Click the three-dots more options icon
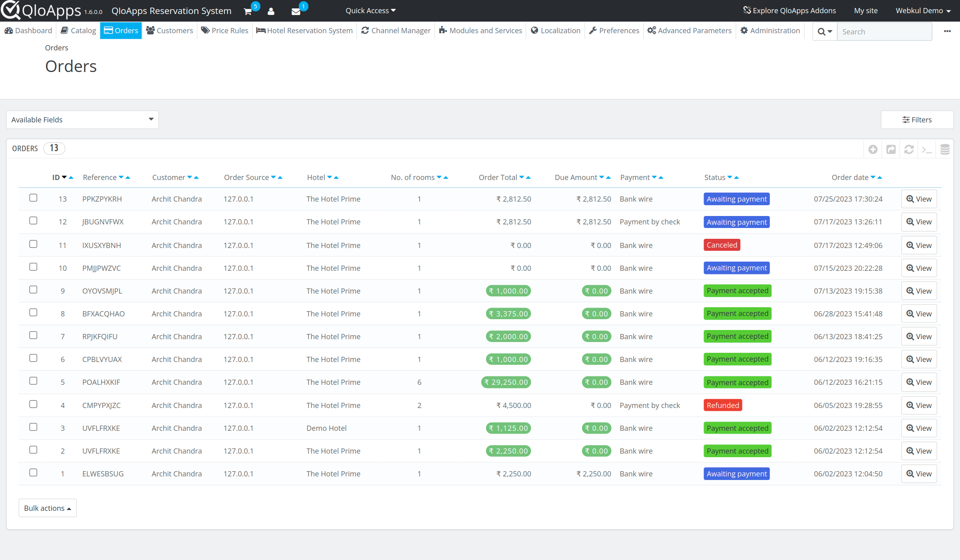 pos(947,31)
